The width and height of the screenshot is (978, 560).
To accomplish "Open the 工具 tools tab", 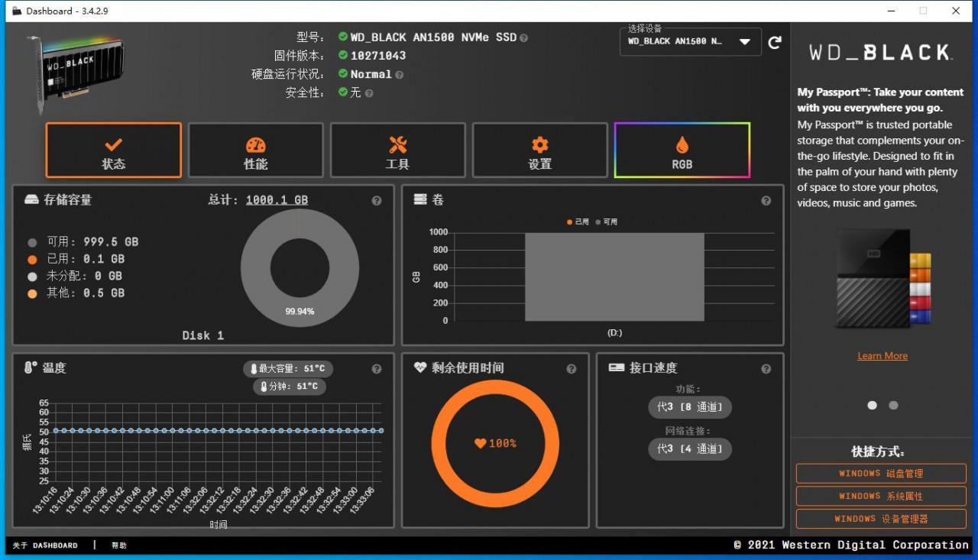I will pos(397,151).
